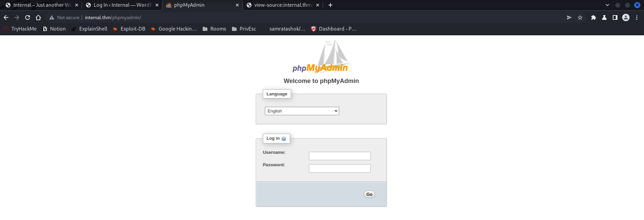Open a new browser tab

pos(330,5)
